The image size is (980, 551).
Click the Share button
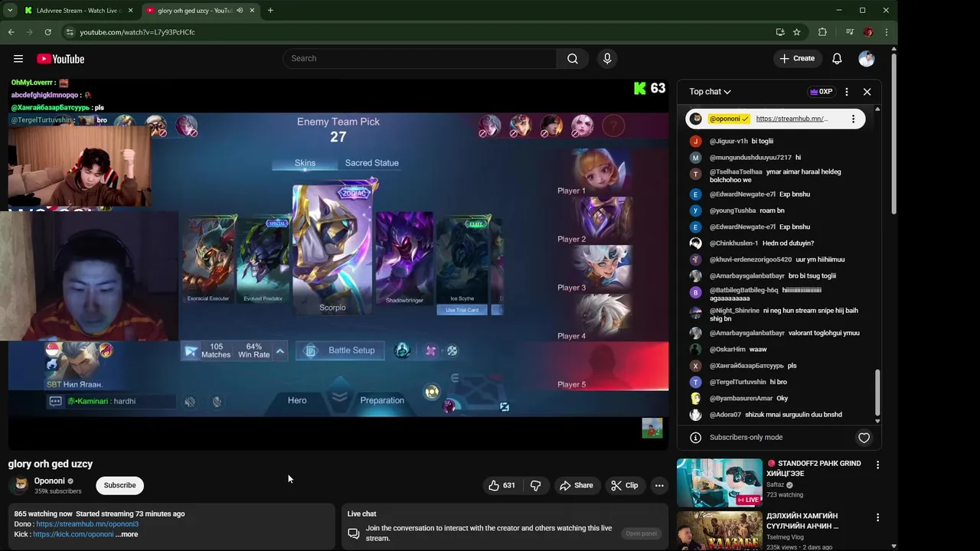576,485
